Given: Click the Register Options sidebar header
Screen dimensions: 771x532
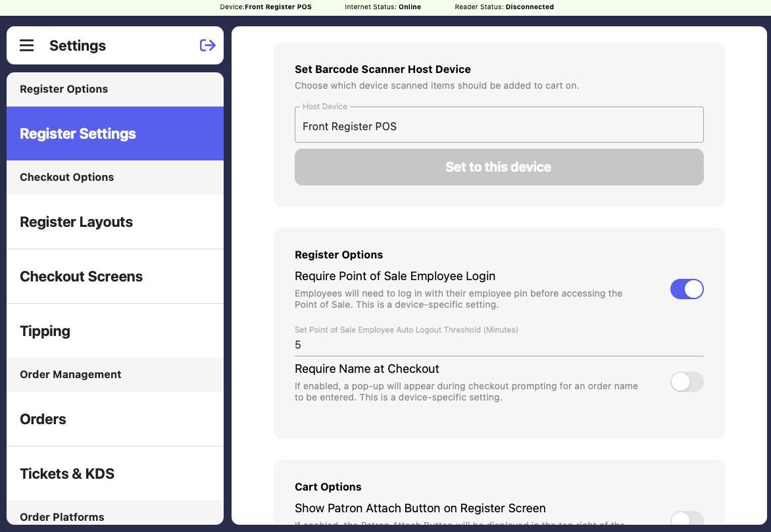Looking at the screenshot, I should (115, 89).
